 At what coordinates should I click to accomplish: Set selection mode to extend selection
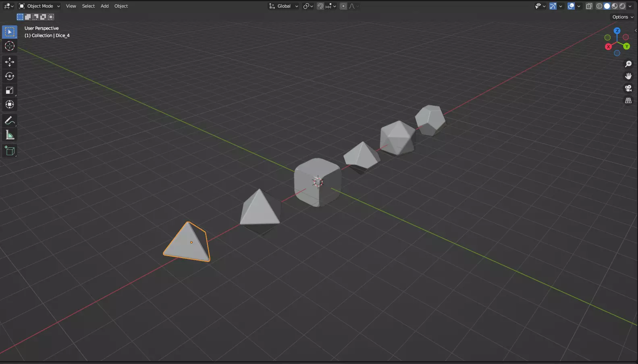[28, 17]
